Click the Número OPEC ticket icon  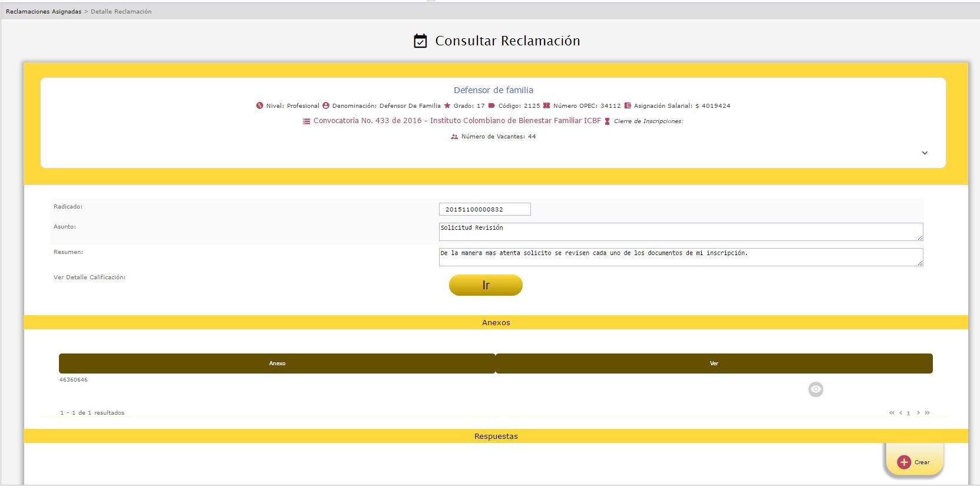point(547,106)
